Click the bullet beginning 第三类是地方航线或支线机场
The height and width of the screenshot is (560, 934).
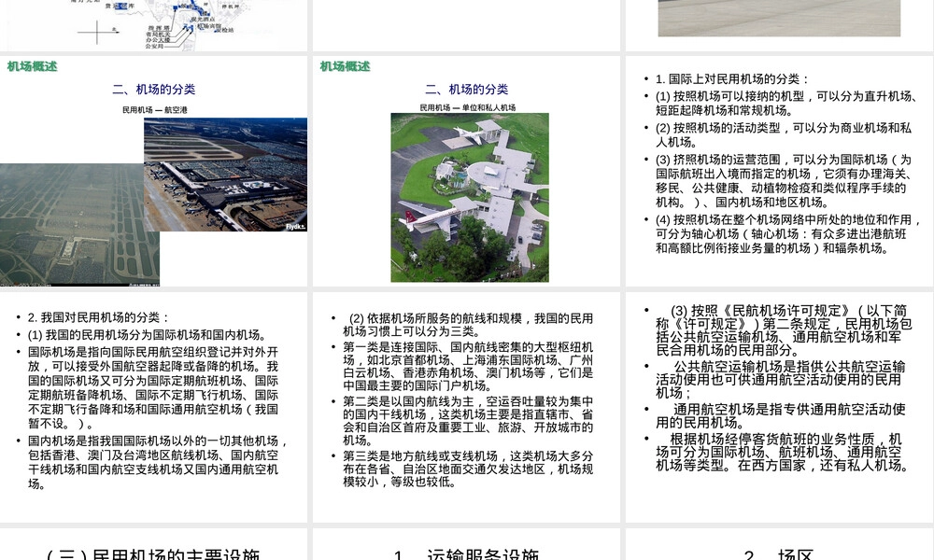(x=468, y=469)
